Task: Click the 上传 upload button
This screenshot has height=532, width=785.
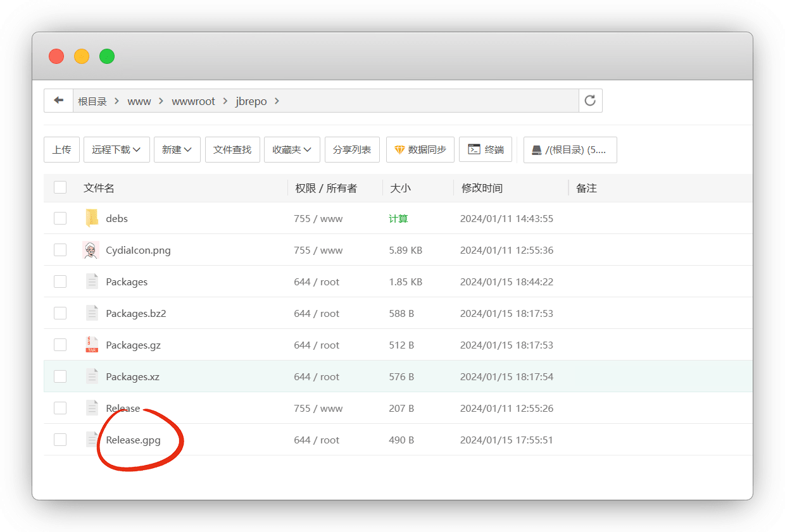Action: (x=61, y=150)
